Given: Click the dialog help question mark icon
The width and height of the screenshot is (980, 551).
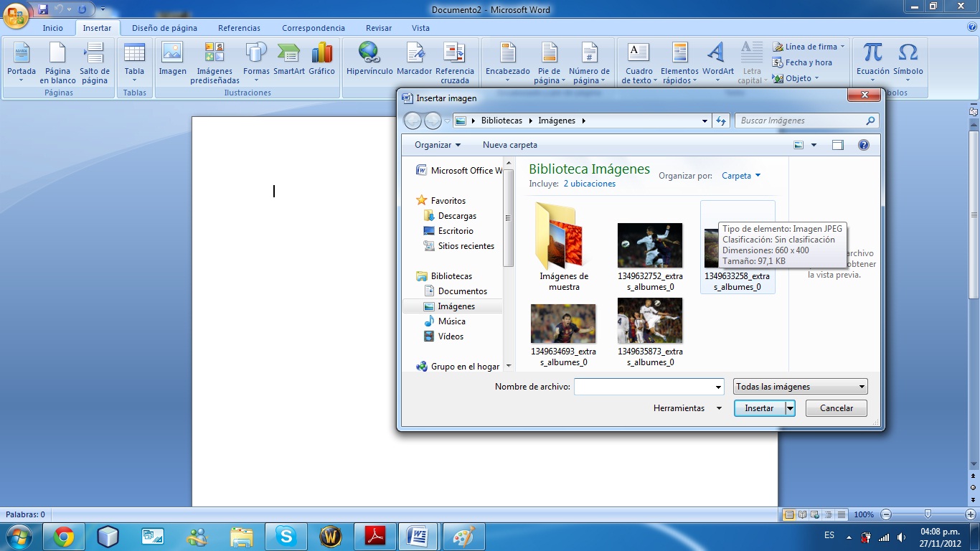Looking at the screenshot, I should tap(864, 145).
